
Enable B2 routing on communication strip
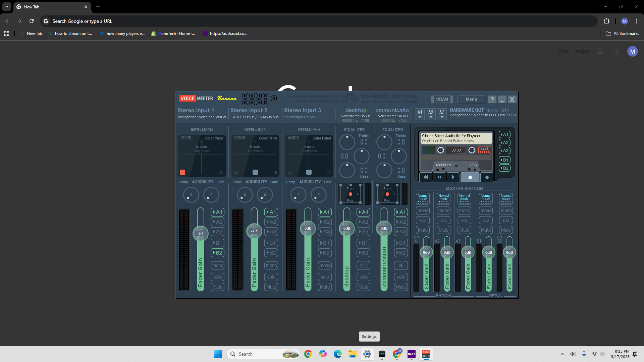coord(401,253)
